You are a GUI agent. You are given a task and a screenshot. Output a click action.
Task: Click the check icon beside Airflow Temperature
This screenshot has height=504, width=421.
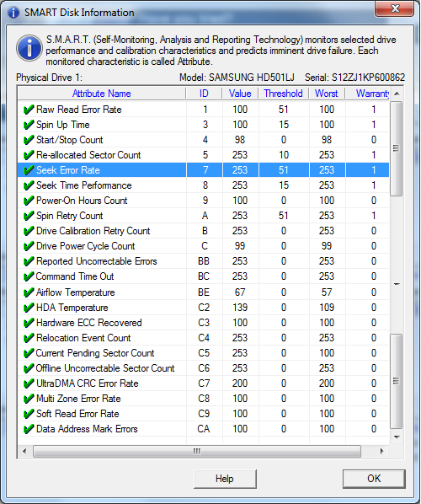click(x=29, y=292)
